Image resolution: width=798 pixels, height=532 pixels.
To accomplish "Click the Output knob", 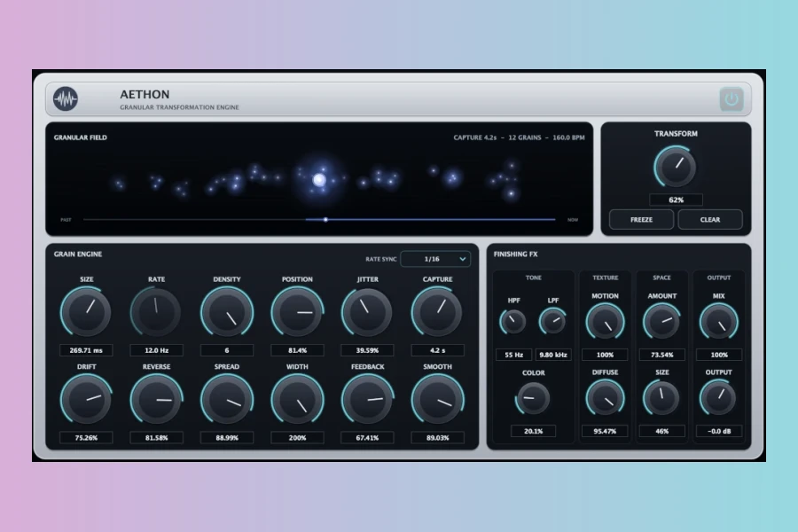I will pyautogui.click(x=718, y=398).
